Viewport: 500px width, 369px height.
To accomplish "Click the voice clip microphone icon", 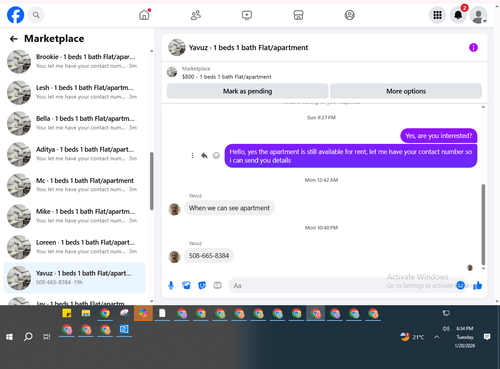I will pos(171,285).
